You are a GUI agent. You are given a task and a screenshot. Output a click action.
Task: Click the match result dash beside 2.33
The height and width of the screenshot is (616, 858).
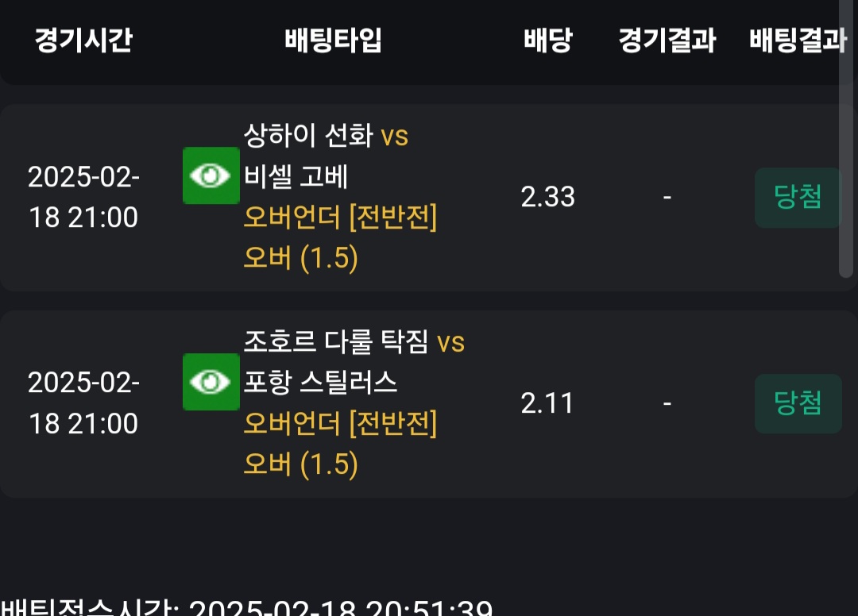coord(667,197)
